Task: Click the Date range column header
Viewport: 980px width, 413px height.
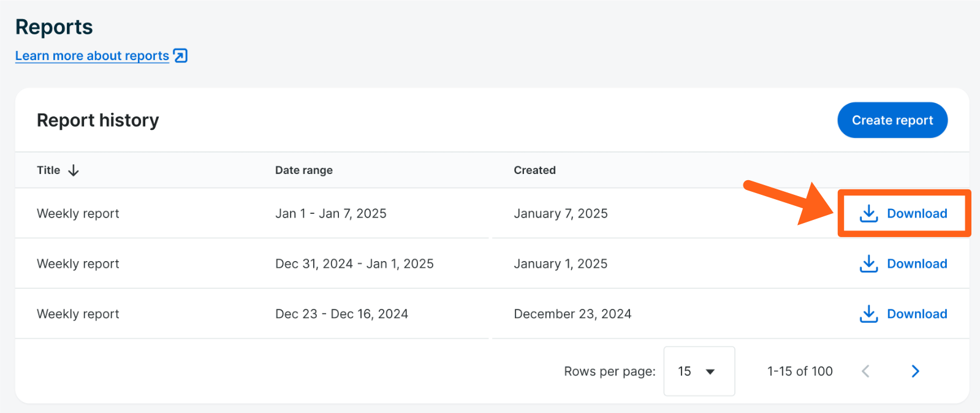Action: [x=304, y=170]
